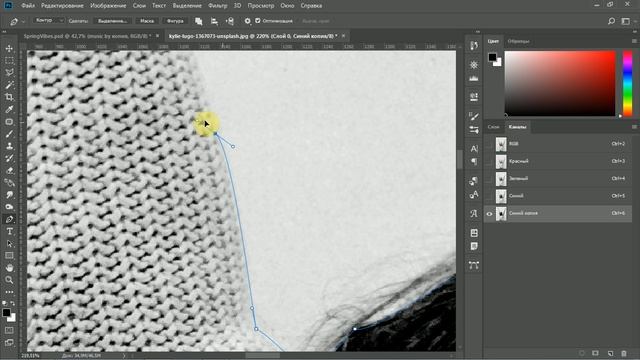Load channel as selection button at panel bottom
This screenshot has width=640, height=360.
582,353
